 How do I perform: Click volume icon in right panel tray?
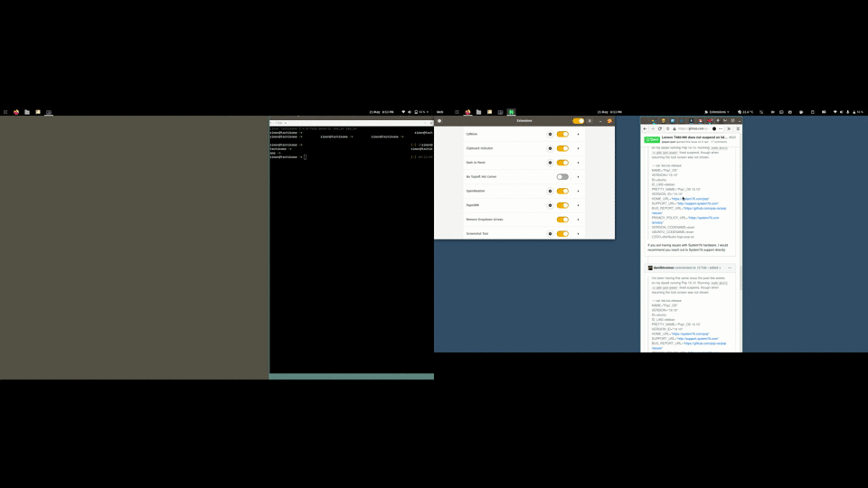[842, 112]
